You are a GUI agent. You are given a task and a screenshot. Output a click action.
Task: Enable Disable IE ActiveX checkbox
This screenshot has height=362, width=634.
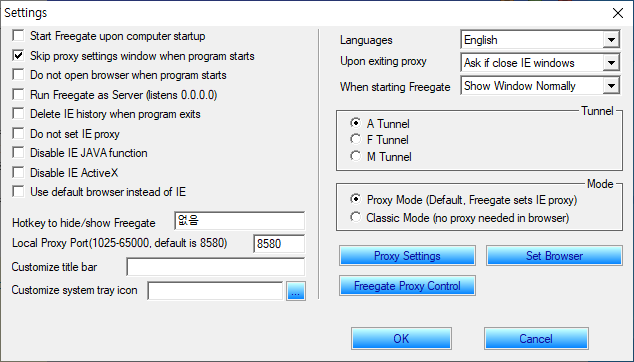point(18,172)
